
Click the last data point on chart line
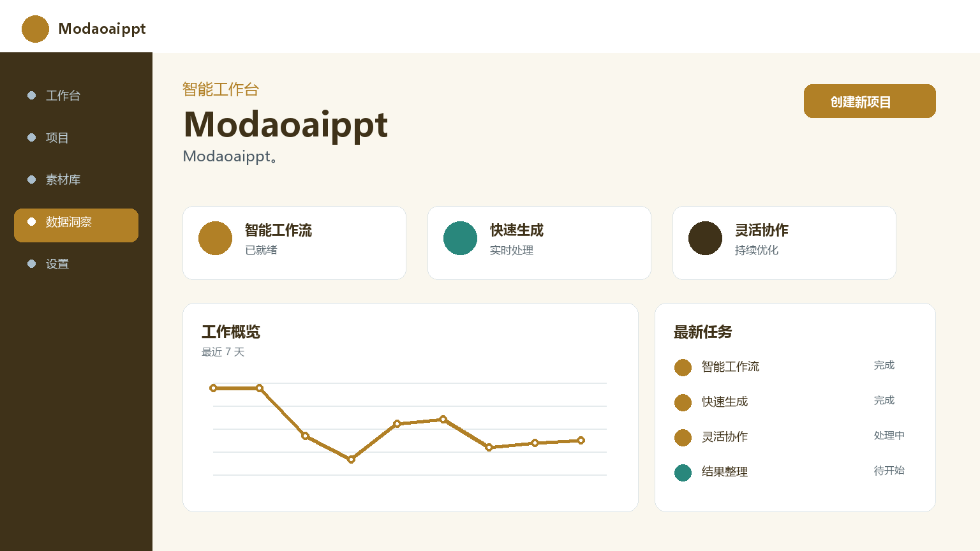click(581, 440)
